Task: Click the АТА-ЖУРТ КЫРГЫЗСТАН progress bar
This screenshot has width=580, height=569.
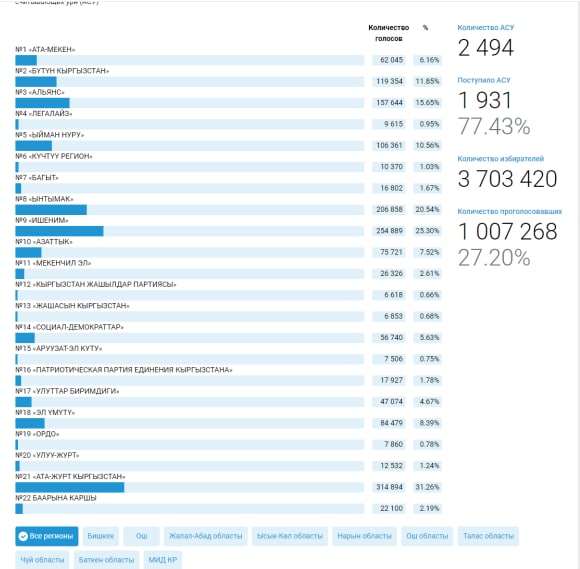Action: click(190, 487)
